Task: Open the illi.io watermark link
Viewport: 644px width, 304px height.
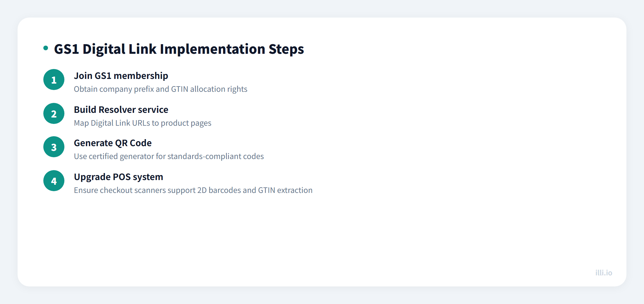Action: 604,273
